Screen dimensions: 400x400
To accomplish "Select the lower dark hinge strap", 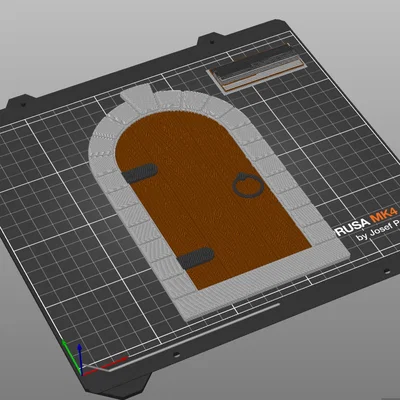I will [195, 258].
